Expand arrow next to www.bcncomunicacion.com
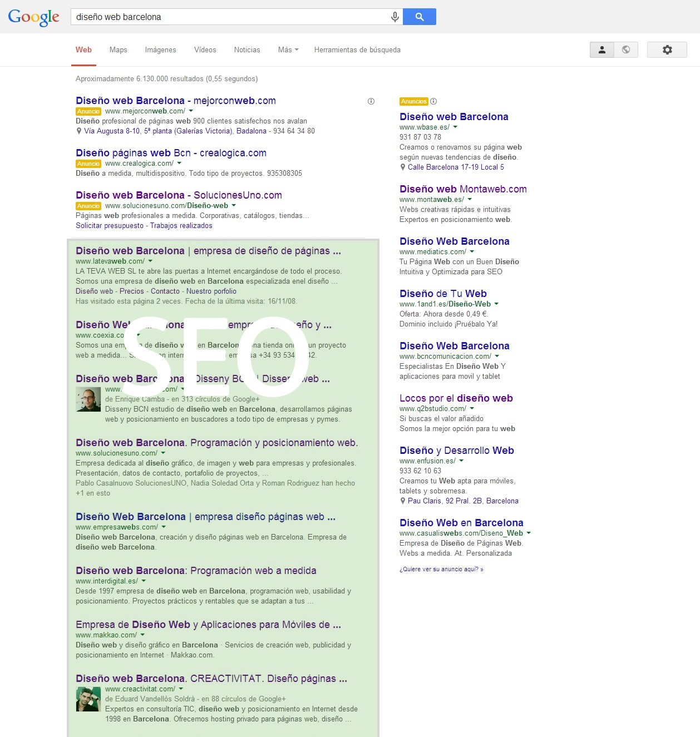This screenshot has height=737, width=700. coord(497,357)
